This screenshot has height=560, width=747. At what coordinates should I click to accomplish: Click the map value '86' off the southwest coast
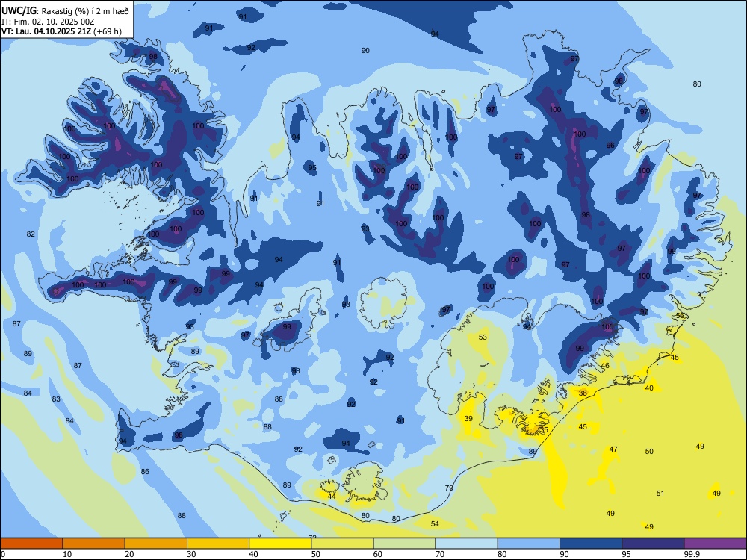click(145, 471)
